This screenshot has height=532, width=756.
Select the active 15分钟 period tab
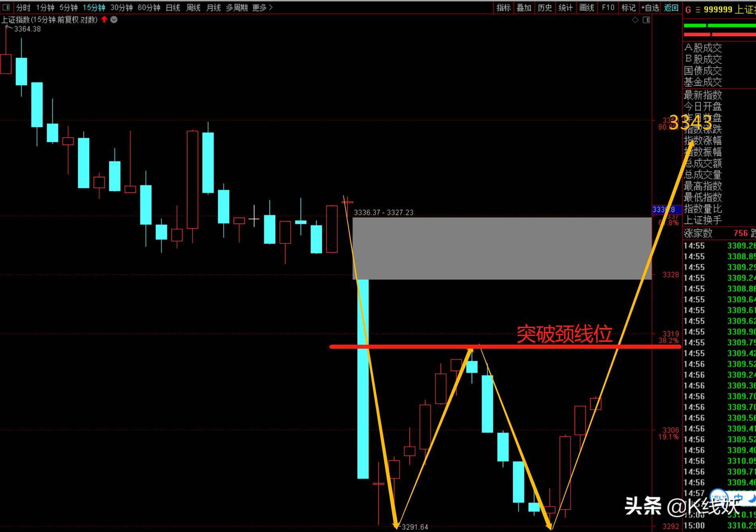94,8
